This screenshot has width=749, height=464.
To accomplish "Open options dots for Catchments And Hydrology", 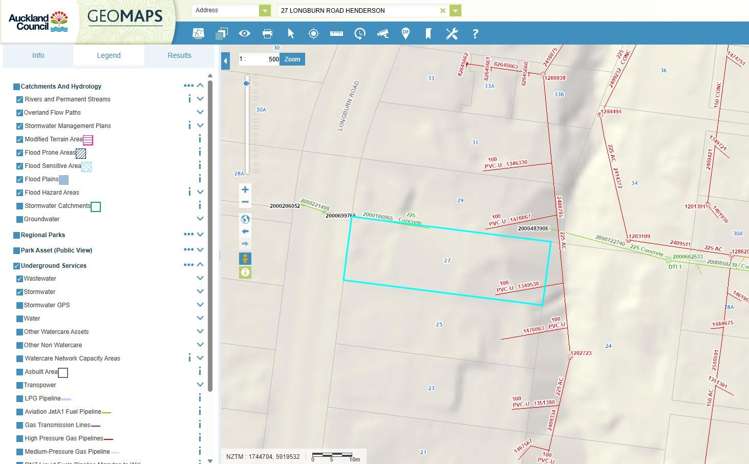I will click(188, 86).
